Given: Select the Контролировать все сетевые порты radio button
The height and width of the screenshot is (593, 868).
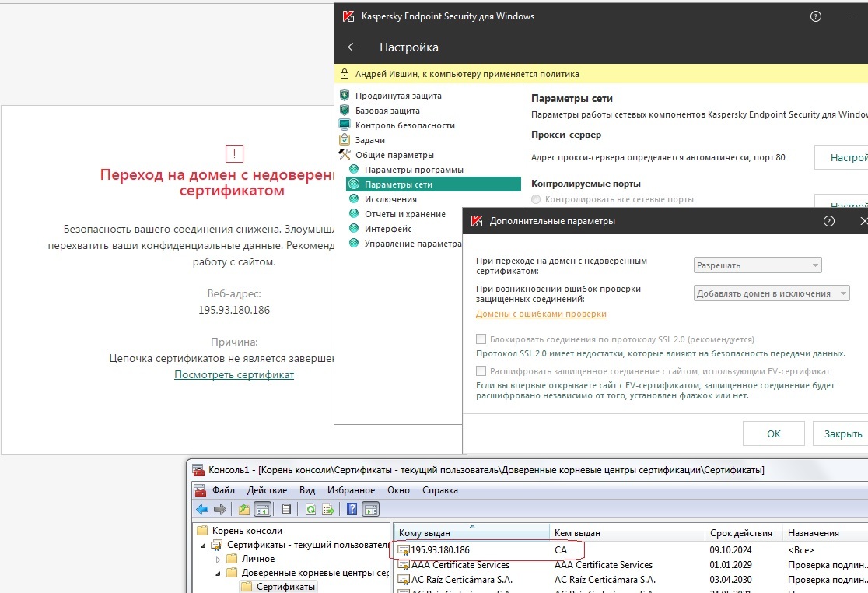Looking at the screenshot, I should point(536,199).
